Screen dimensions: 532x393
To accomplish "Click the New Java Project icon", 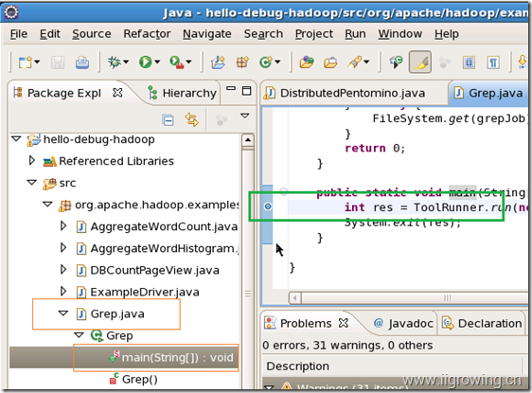I will (x=218, y=63).
